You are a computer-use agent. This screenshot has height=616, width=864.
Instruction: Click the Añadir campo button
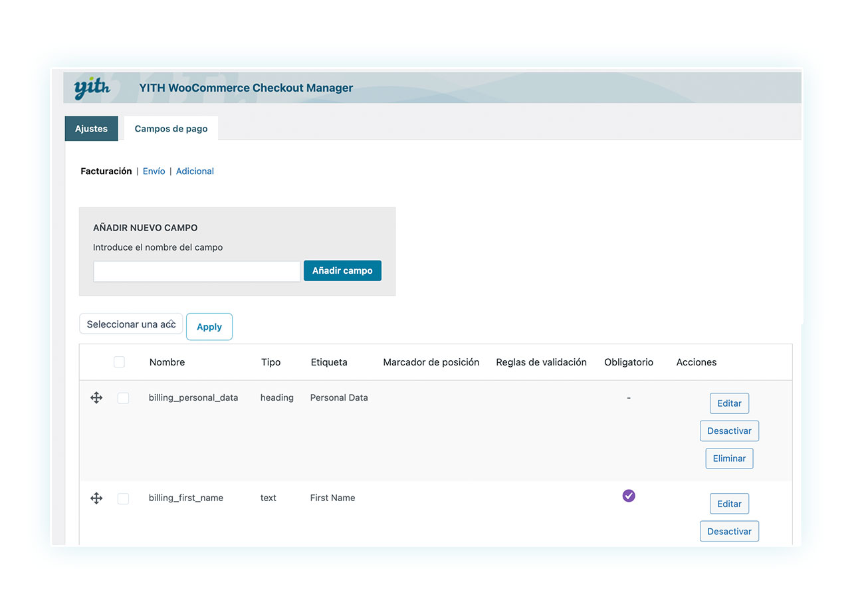(342, 270)
